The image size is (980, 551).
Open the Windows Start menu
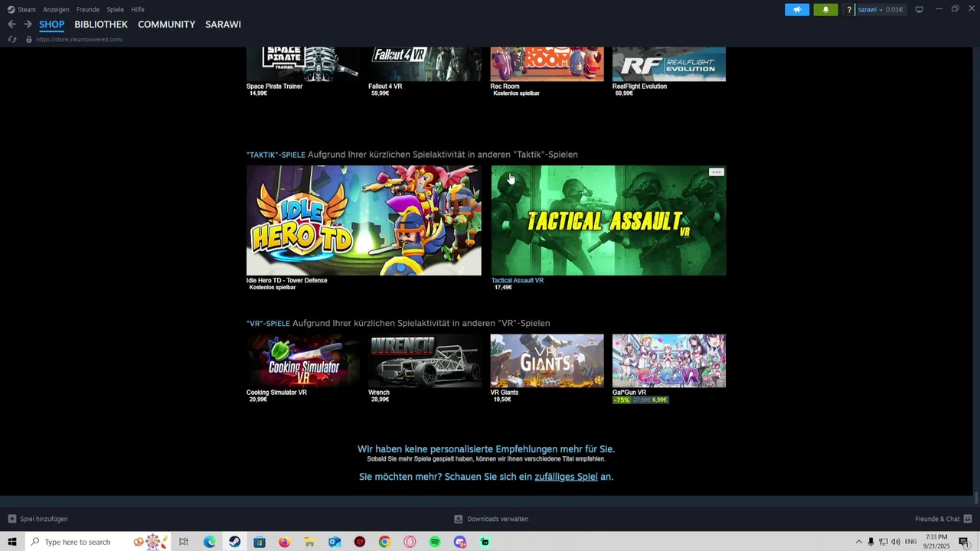pyautogui.click(x=12, y=542)
